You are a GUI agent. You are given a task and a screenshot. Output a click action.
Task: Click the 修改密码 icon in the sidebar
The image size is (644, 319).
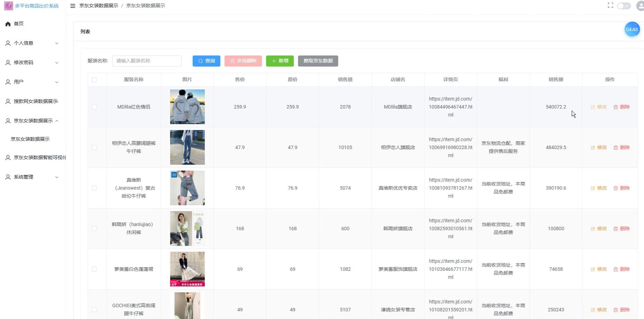coord(8,62)
